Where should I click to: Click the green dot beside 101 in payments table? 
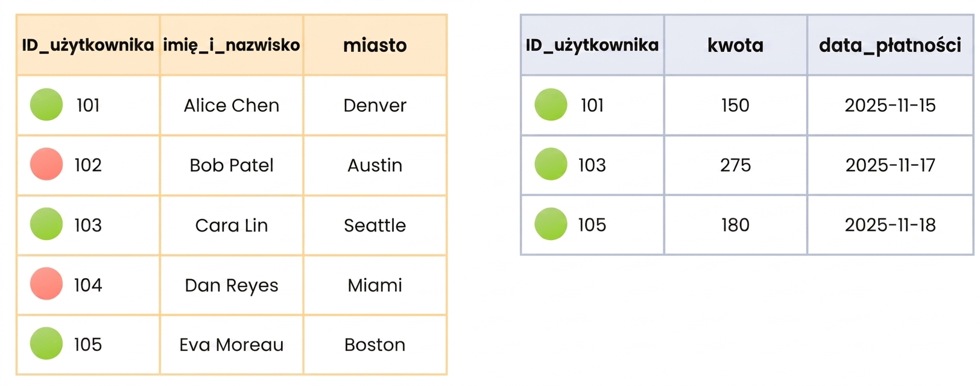[x=551, y=104]
